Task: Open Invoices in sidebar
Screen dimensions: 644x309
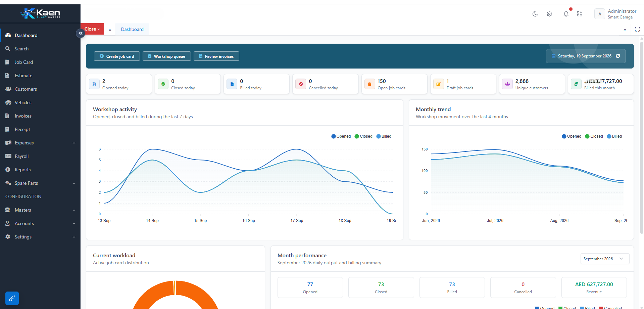Action: pos(40,116)
